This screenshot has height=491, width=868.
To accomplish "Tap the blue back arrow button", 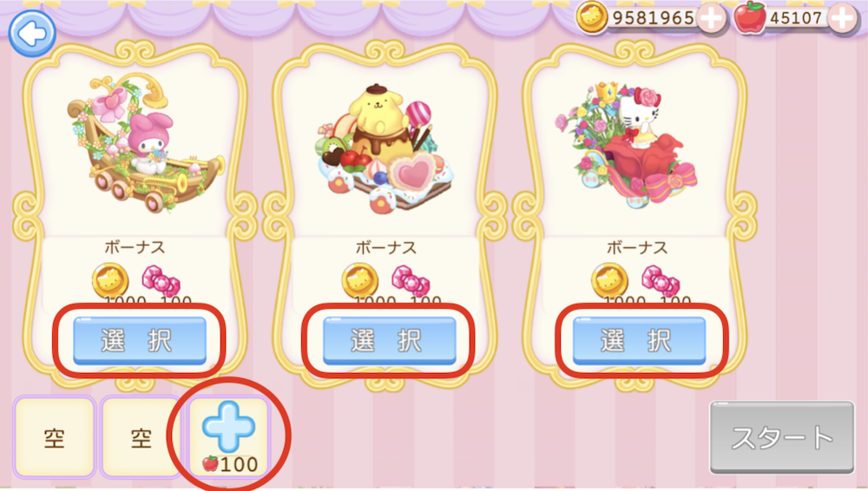I will pos(32,33).
